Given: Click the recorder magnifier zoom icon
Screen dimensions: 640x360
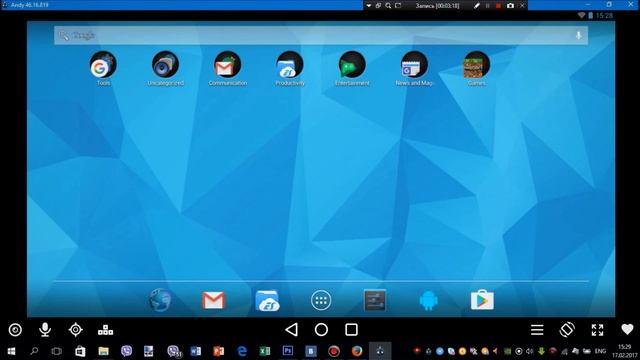Looking at the screenshot, I should coord(388,6).
